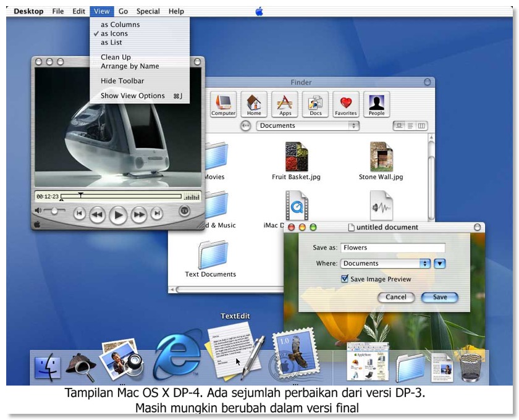Select Show View Options menu item
This screenshot has height=420, width=519.
[140, 96]
